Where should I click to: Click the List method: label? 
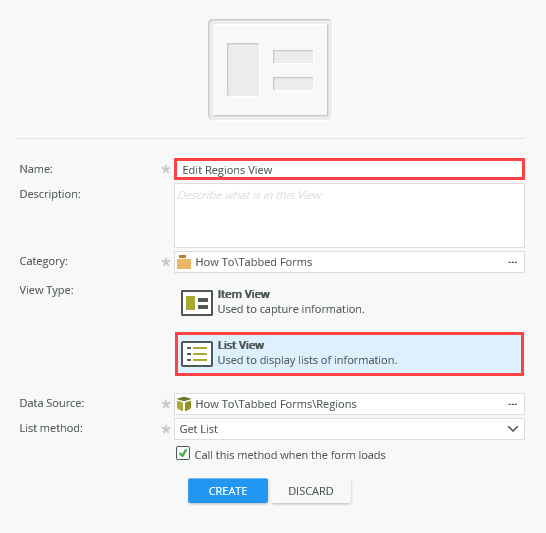click(51, 428)
